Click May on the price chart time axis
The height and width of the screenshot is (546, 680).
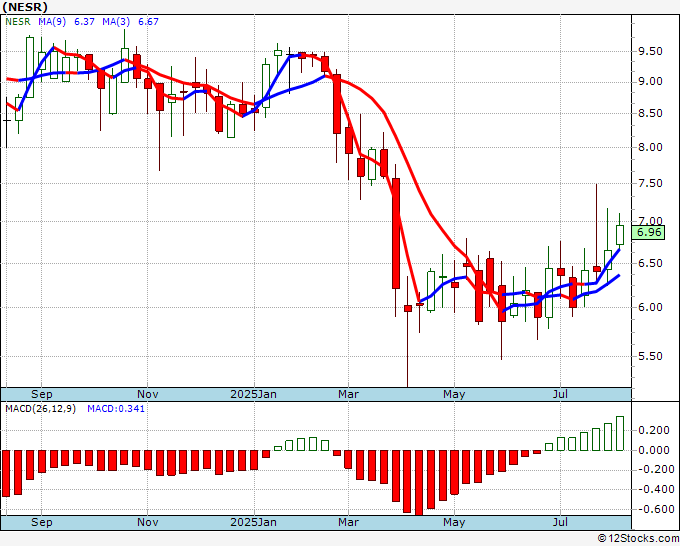click(454, 394)
